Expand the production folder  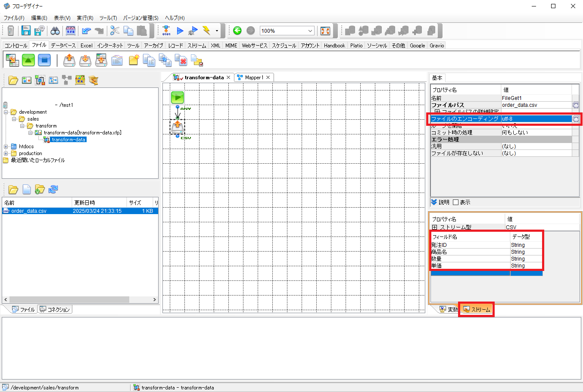[x=6, y=153]
